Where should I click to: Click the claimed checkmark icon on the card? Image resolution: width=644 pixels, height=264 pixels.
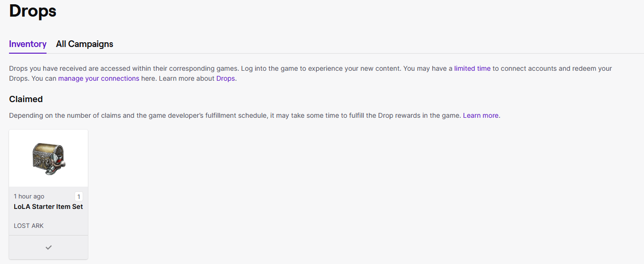(x=48, y=247)
